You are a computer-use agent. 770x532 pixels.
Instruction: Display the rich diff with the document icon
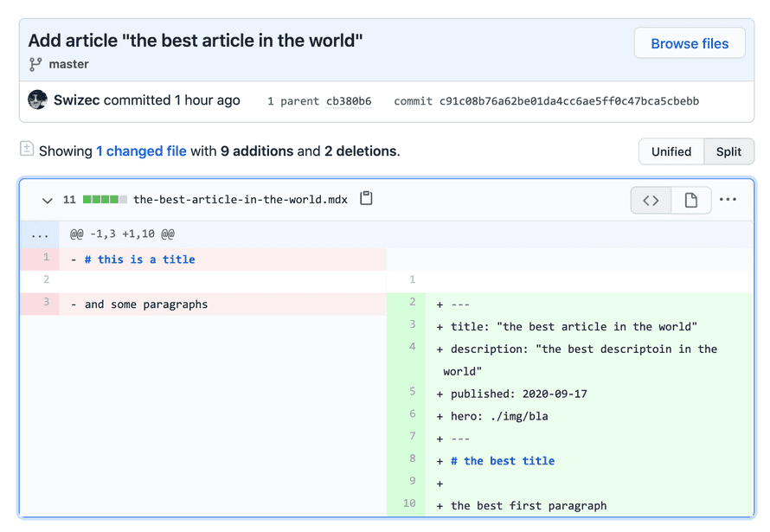tap(690, 200)
